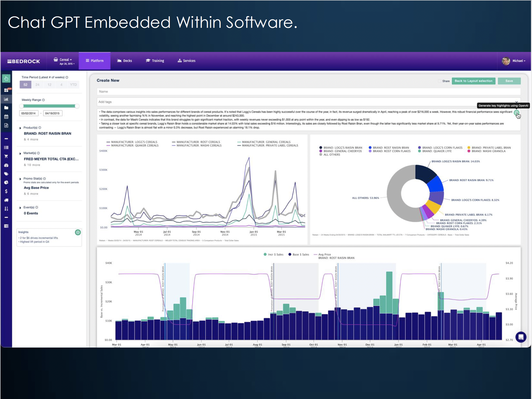This screenshot has height=399, width=532.
Task: Select the barcode icon in sidebar
Action: [x=6, y=148]
